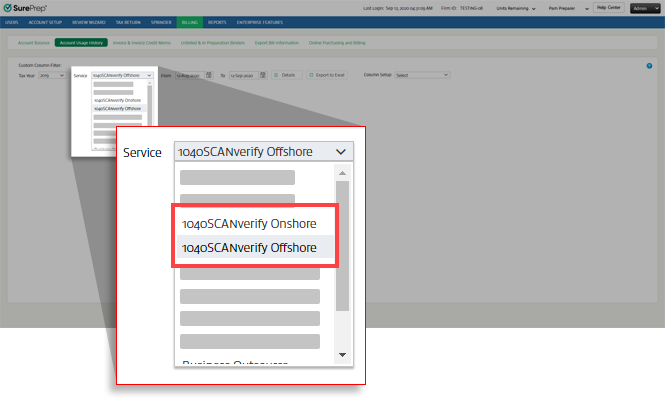Screen dimensions: 665x402
Task: Switch to Account Usage History tab
Action: point(81,43)
